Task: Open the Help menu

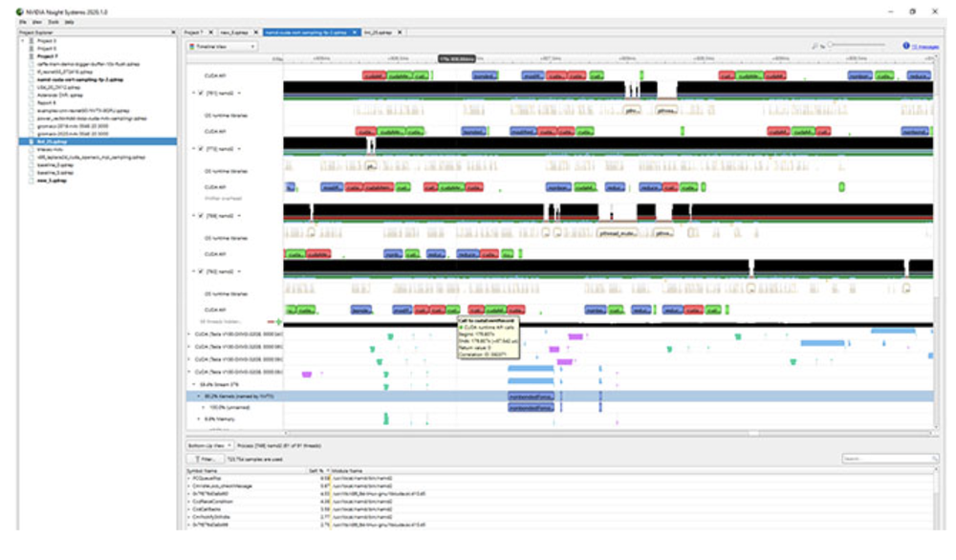Action: pyautogui.click(x=70, y=22)
